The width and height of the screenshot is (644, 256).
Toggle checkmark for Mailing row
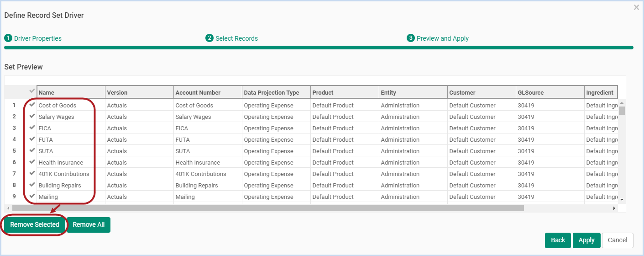pos(32,196)
